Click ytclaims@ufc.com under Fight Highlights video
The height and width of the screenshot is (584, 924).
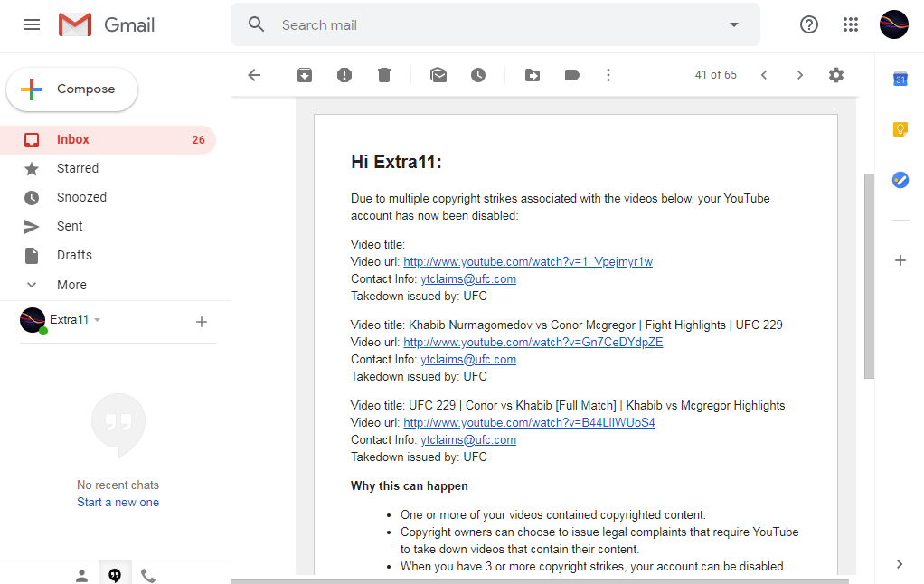(468, 360)
